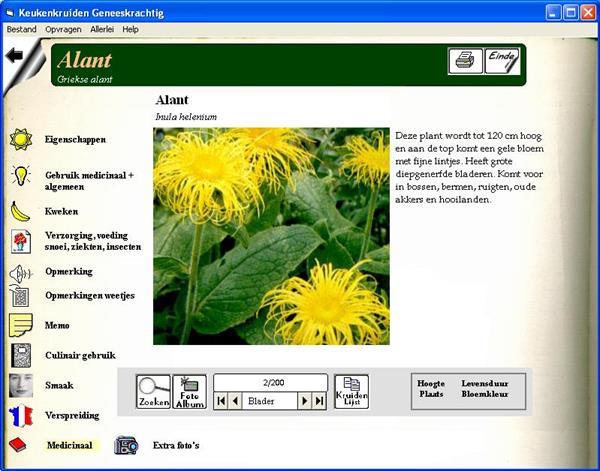Screen dimensions: 600x471
Task: Open the Kruiden Lijst
Action: pyautogui.click(x=351, y=391)
